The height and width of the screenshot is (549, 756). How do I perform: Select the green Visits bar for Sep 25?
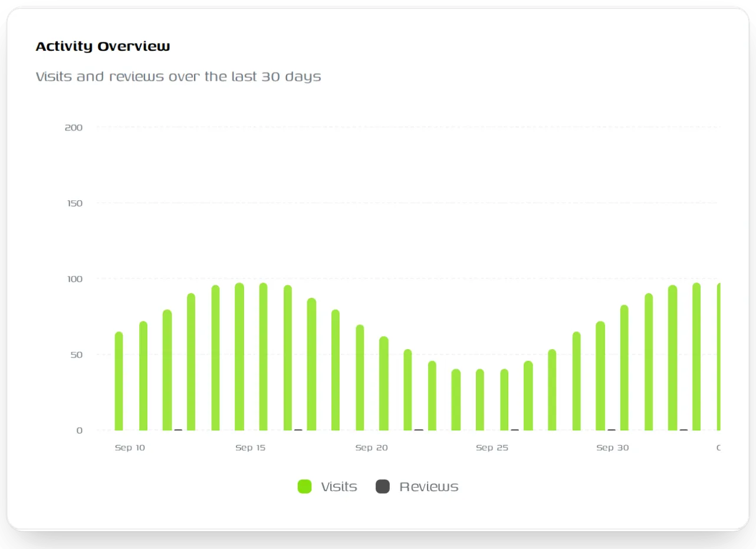pos(480,400)
